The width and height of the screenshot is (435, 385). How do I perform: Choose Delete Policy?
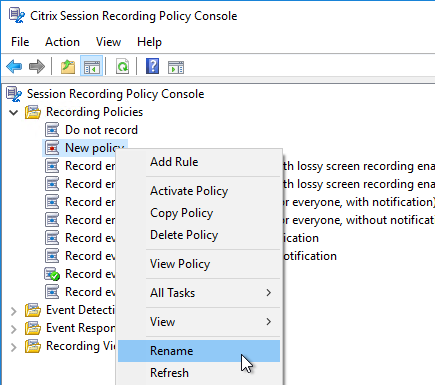(199, 235)
